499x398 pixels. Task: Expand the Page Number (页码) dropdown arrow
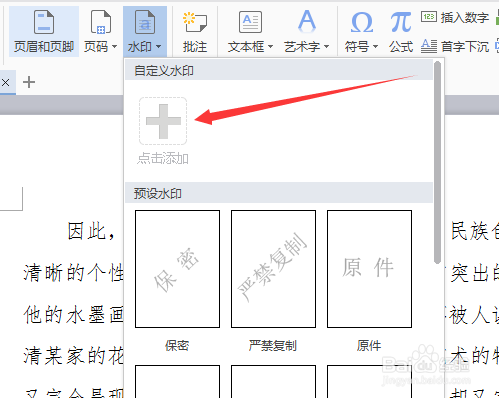[114, 46]
